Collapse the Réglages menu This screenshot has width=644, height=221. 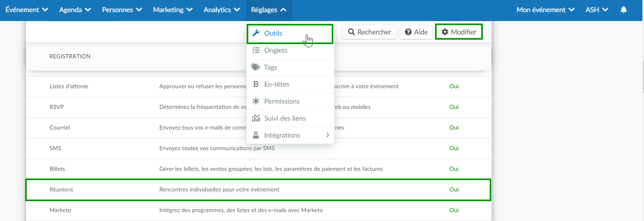point(269,10)
